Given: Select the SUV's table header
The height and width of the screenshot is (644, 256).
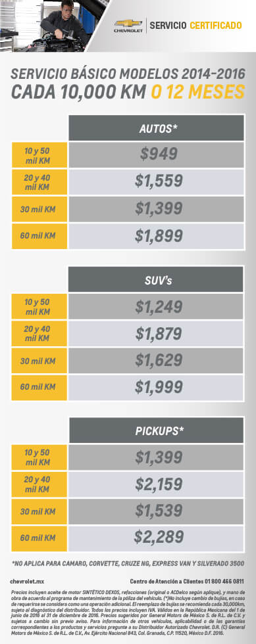Looking at the screenshot, I should [x=157, y=279].
